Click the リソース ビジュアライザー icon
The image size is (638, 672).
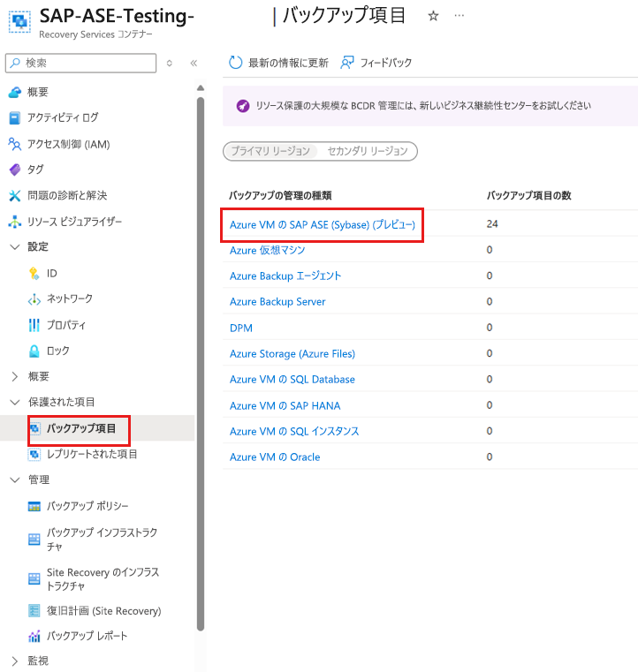[x=14, y=222]
